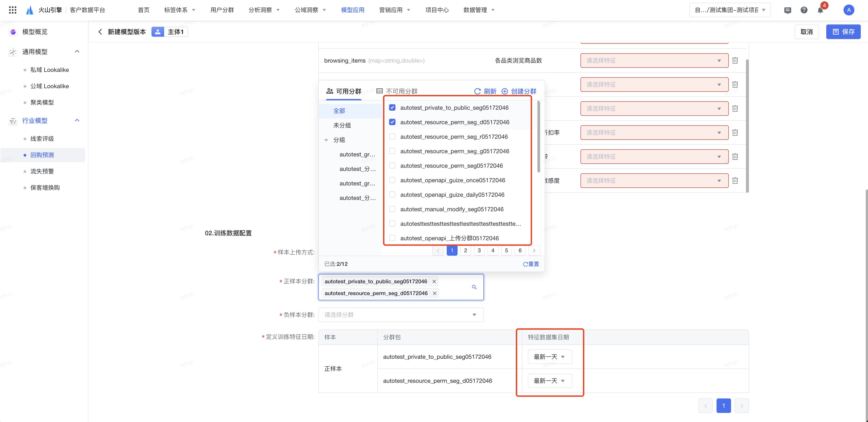The width and height of the screenshot is (868, 422).
Task: Collapse the 分组 tree node
Action: click(326, 140)
